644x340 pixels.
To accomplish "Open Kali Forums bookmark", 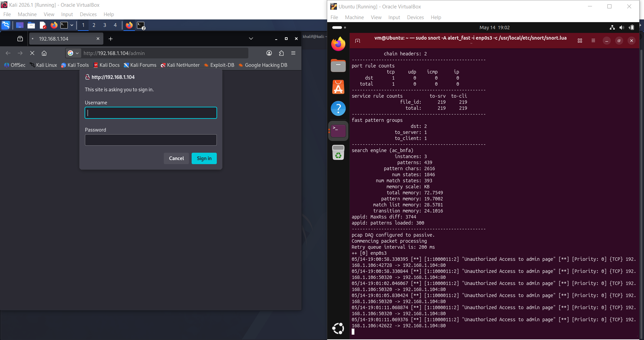I will (x=140, y=65).
